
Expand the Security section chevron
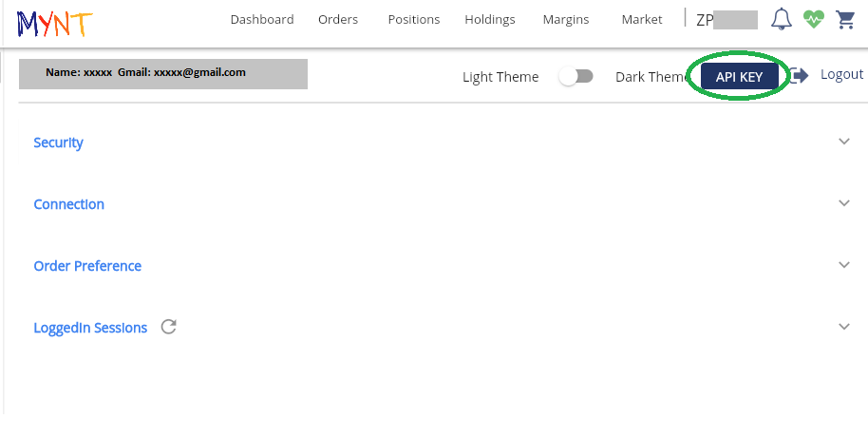click(x=843, y=142)
